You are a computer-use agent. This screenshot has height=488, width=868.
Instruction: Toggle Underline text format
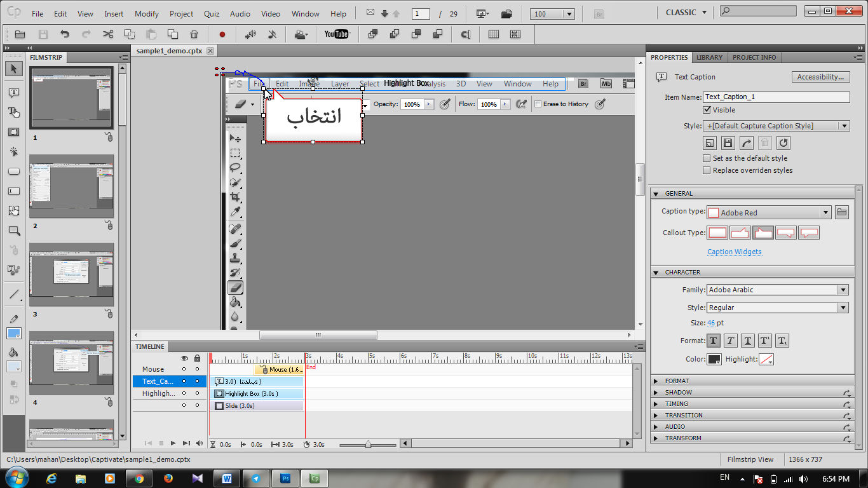[x=748, y=341]
